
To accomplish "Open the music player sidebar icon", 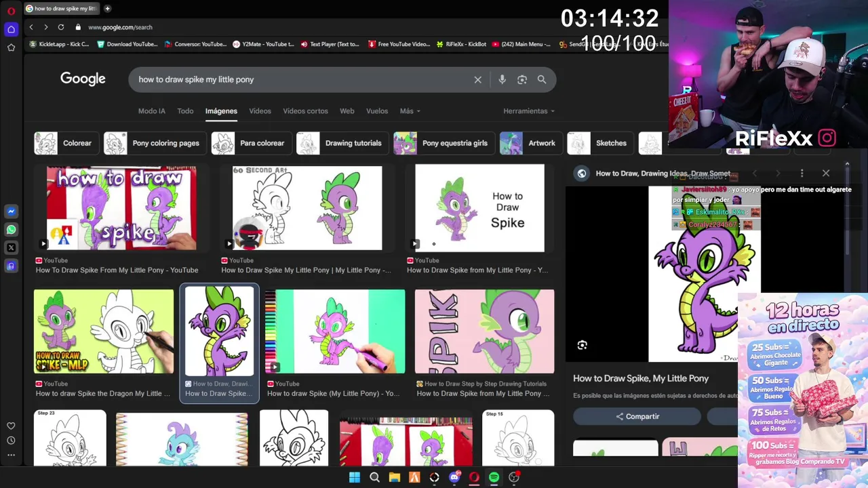I will coord(11,266).
